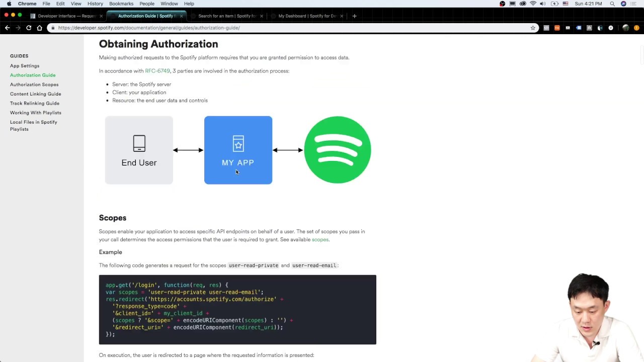Go back to the previous page
644x362 pixels.
7,28
